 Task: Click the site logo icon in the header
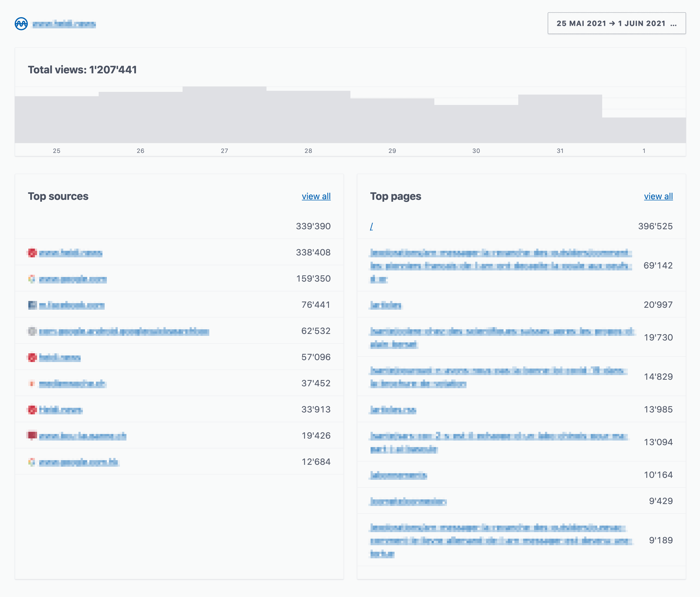click(21, 24)
